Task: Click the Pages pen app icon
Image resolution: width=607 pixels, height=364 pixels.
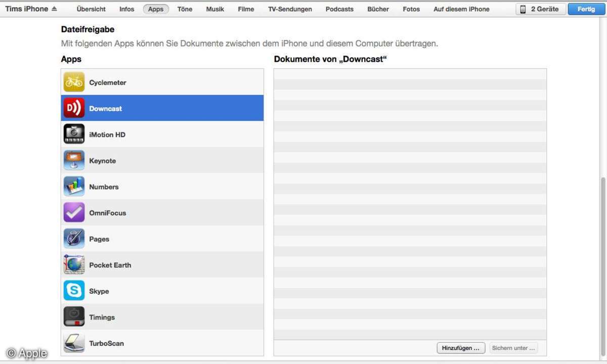Action: (74, 239)
